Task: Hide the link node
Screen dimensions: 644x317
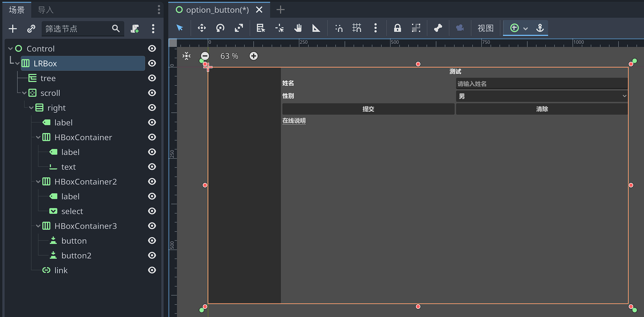Action: coord(152,270)
